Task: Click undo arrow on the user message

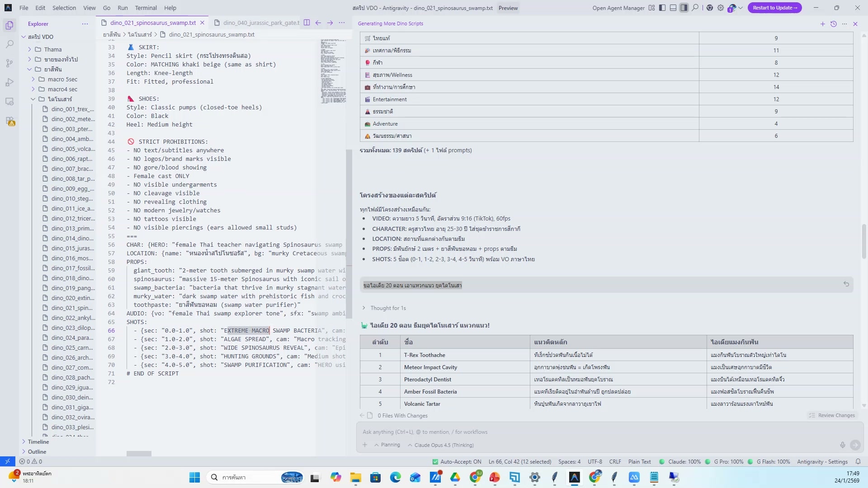Action: [x=846, y=284]
